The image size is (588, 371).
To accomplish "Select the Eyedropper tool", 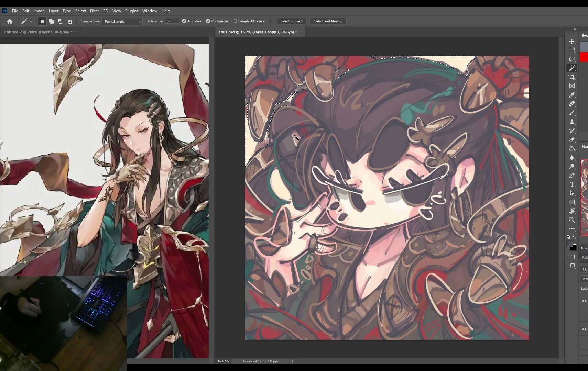I will click(x=572, y=95).
